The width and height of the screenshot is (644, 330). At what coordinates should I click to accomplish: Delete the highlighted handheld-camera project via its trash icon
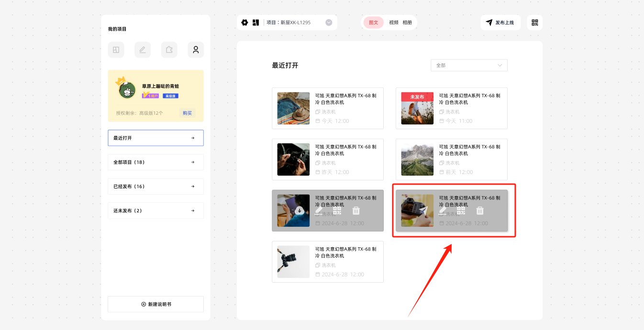[480, 210]
